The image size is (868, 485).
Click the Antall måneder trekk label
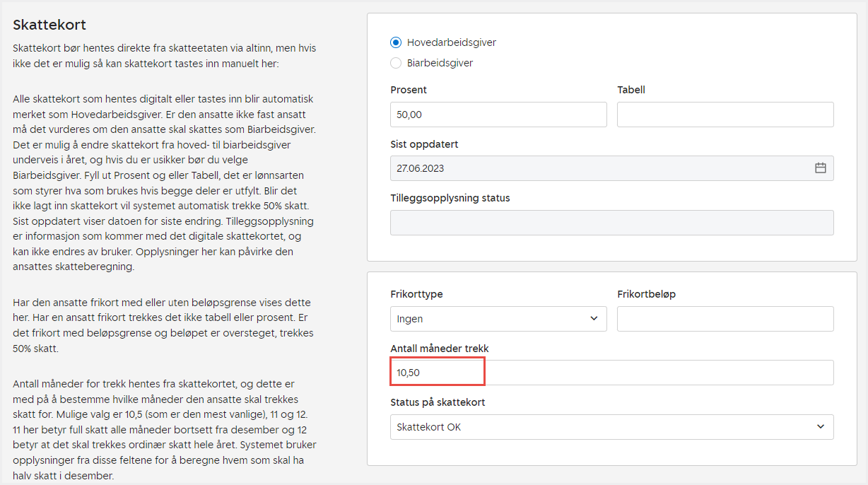(439, 349)
